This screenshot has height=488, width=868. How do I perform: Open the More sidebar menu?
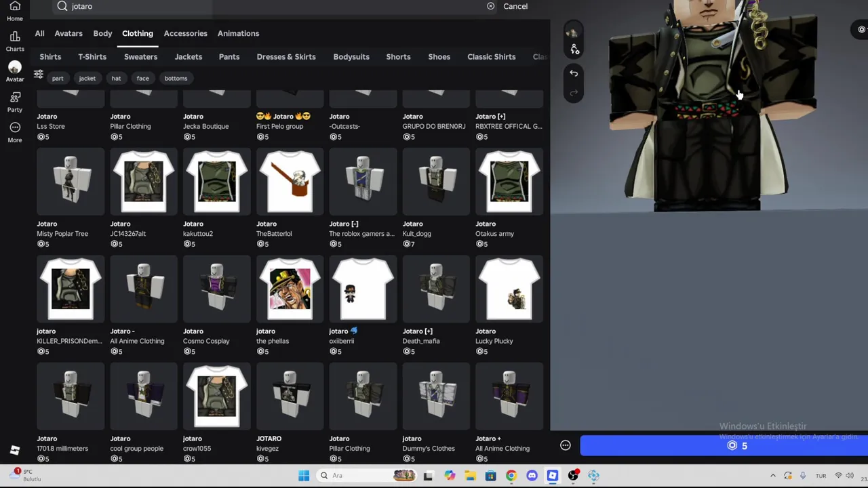click(14, 132)
